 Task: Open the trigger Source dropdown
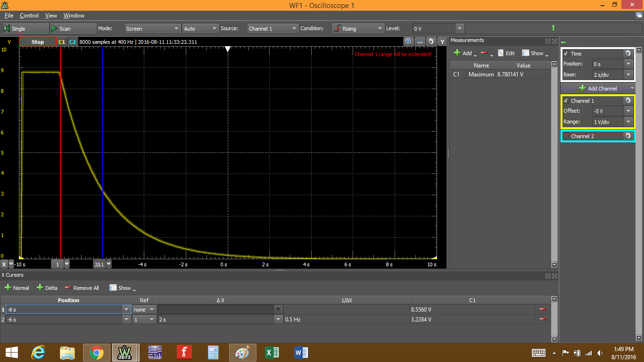[272, 28]
